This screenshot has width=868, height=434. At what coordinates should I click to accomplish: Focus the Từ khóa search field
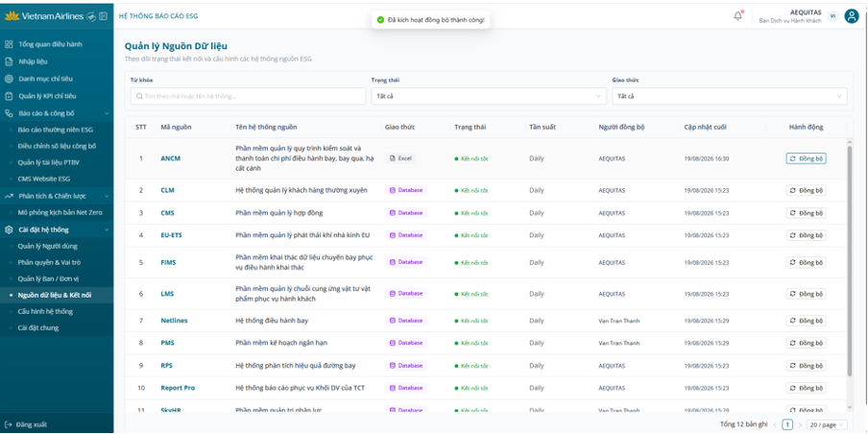pos(248,96)
